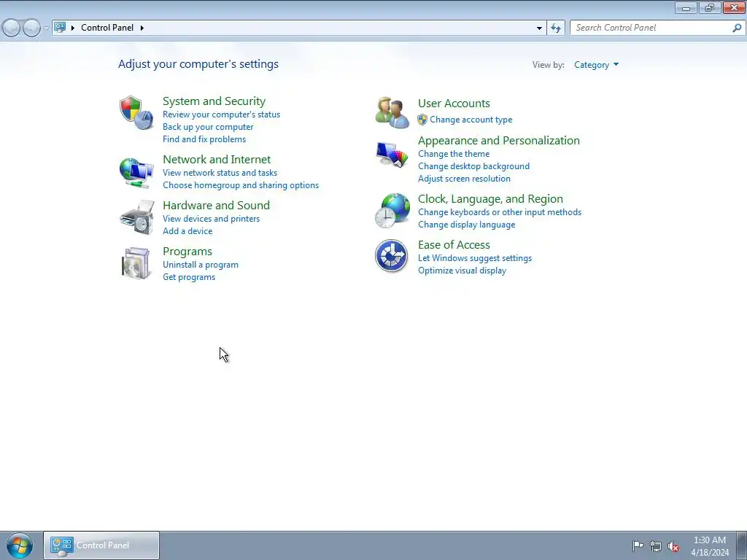The height and width of the screenshot is (560, 747).
Task: Click the Refresh button by the address bar
Action: 556,28
